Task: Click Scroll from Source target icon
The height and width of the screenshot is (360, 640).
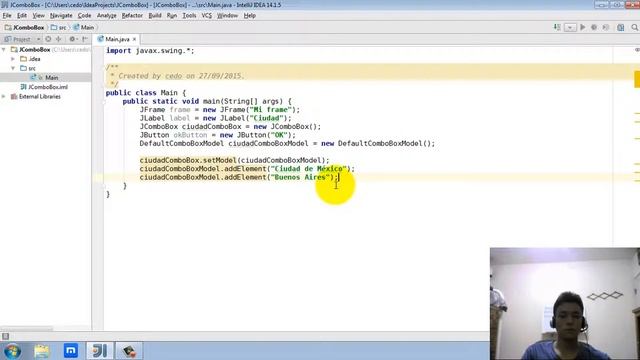Action: tap(48, 39)
